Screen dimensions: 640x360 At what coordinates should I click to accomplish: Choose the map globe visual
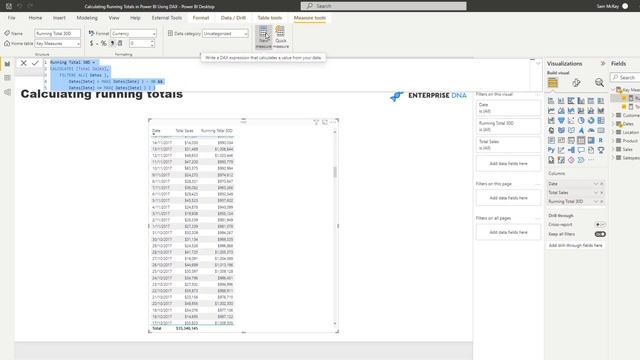[x=551, y=130]
